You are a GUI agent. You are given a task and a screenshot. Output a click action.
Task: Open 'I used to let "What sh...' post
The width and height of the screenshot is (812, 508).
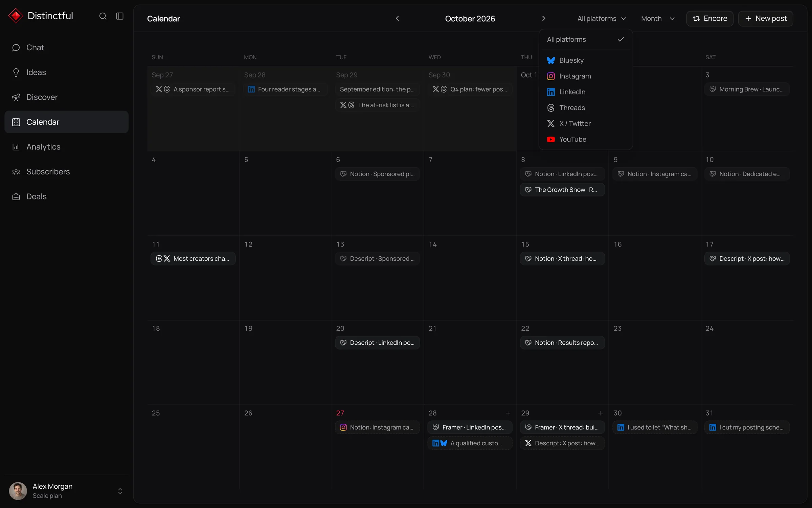tap(655, 427)
